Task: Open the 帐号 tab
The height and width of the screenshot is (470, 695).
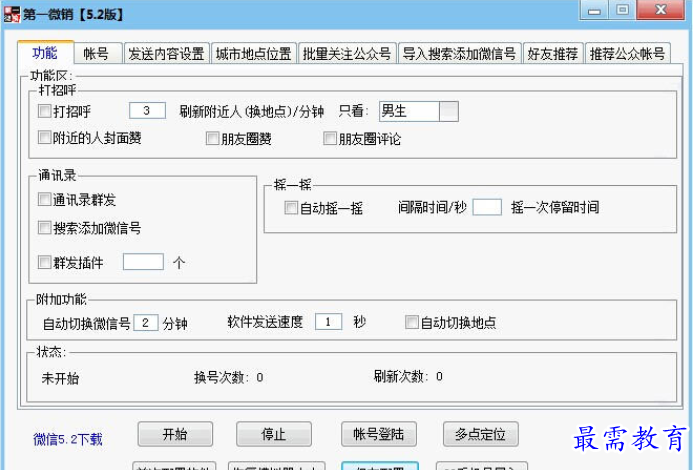Action: point(97,54)
